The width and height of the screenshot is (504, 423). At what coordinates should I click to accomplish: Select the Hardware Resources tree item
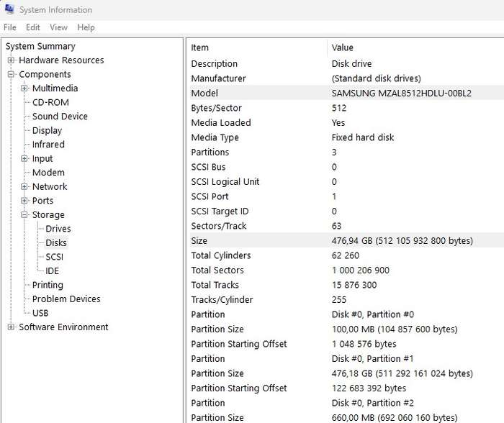pos(61,60)
